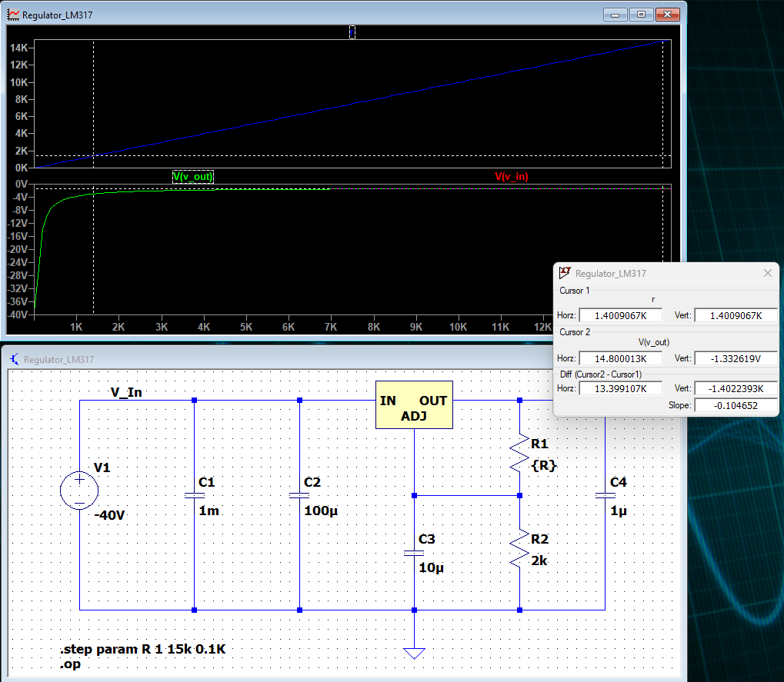
Task: Click the 1K label on horizontal axis
Action: point(76,327)
